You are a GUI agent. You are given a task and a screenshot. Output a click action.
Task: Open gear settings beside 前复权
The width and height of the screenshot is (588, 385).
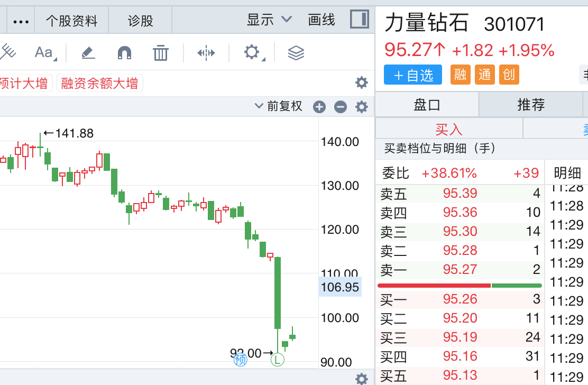coord(362,107)
